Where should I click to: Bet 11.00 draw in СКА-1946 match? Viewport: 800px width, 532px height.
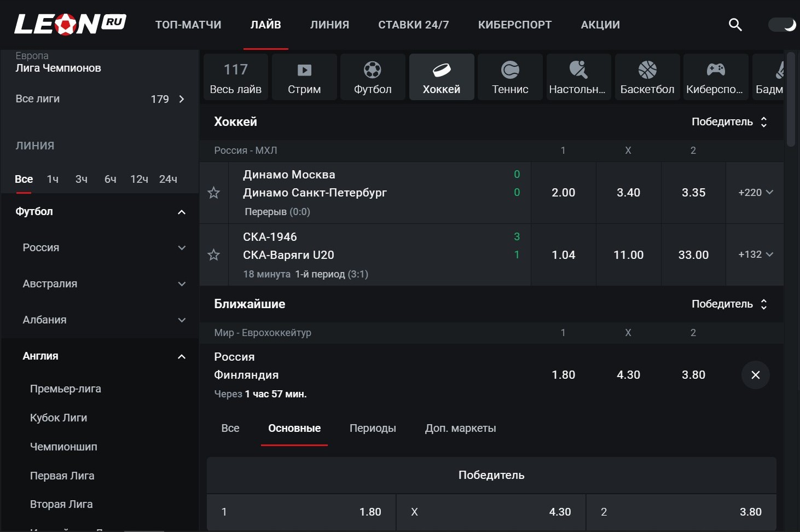pos(629,255)
